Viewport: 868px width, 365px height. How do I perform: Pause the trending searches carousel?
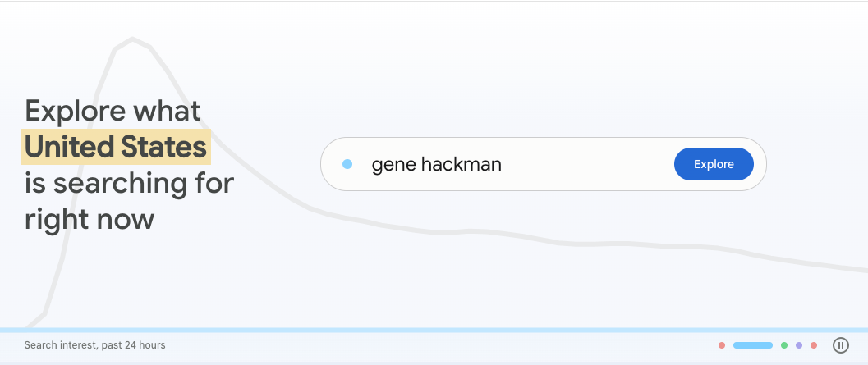(840, 345)
